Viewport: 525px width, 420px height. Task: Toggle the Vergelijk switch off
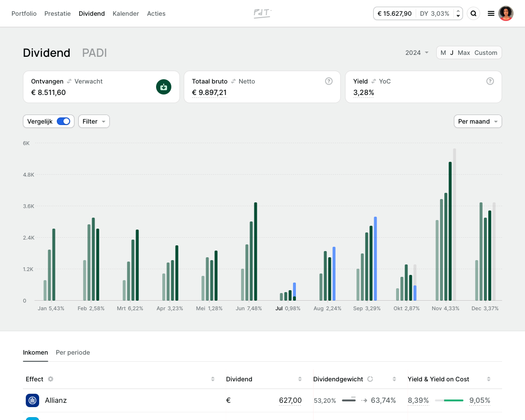click(63, 121)
